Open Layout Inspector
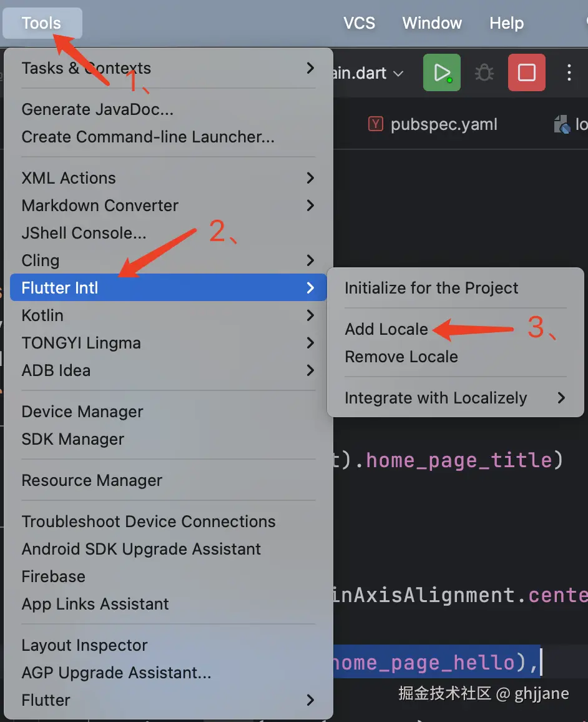Image resolution: width=588 pixels, height=722 pixels. pos(85,645)
